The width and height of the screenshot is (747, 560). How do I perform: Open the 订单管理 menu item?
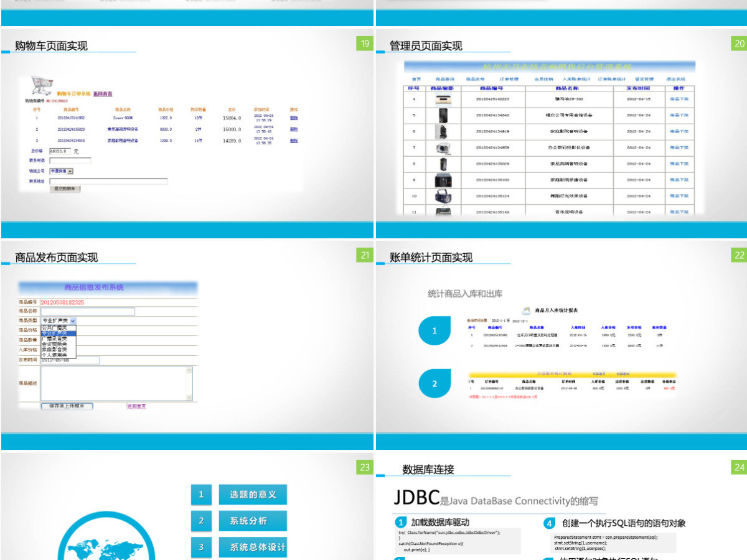pos(509,80)
